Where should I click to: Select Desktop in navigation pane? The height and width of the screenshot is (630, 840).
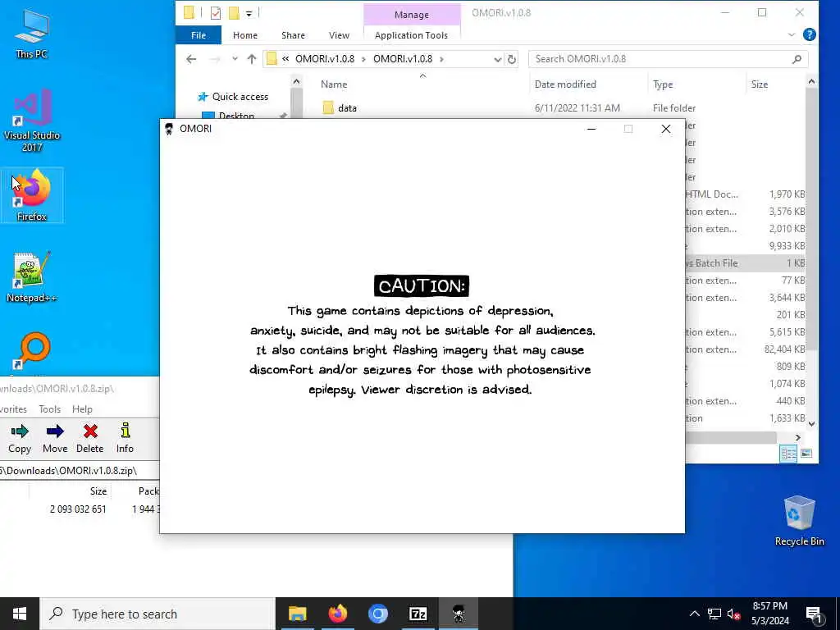click(x=235, y=115)
